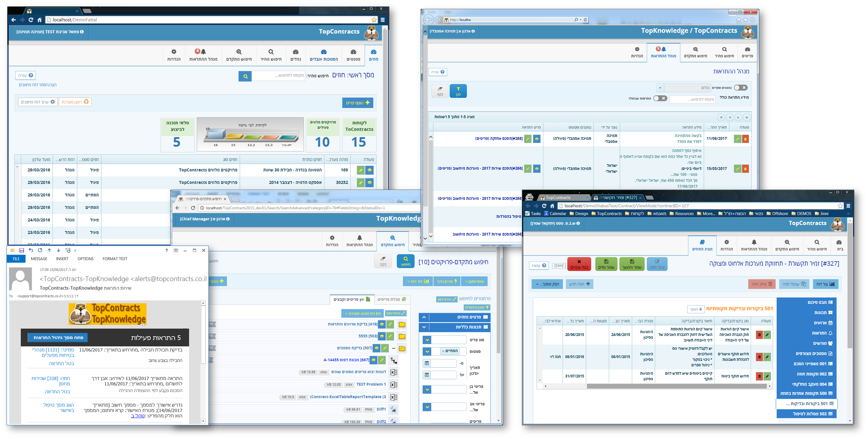868x439 pixels.
Task: Edit the inspection row dated 08/01/2015
Action: tap(767, 357)
